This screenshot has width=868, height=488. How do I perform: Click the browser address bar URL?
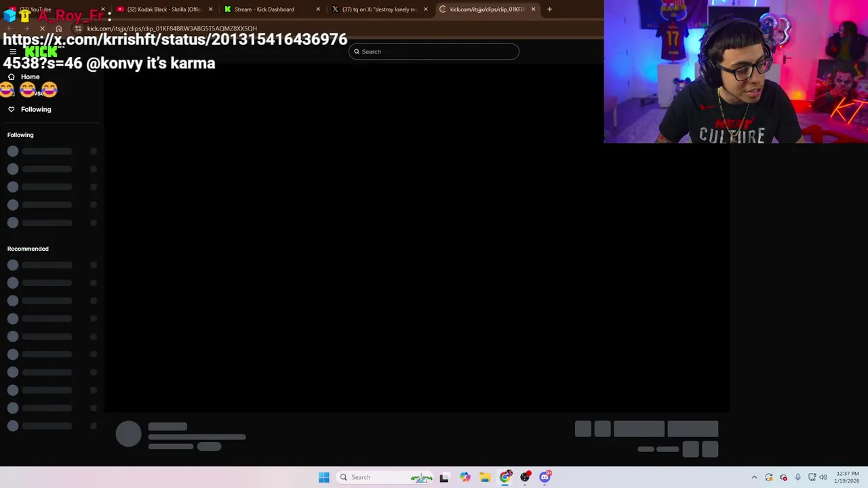click(x=172, y=28)
